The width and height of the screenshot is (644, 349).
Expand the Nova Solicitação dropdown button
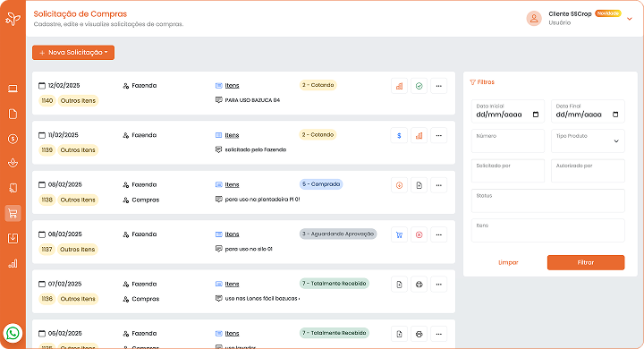coord(73,53)
